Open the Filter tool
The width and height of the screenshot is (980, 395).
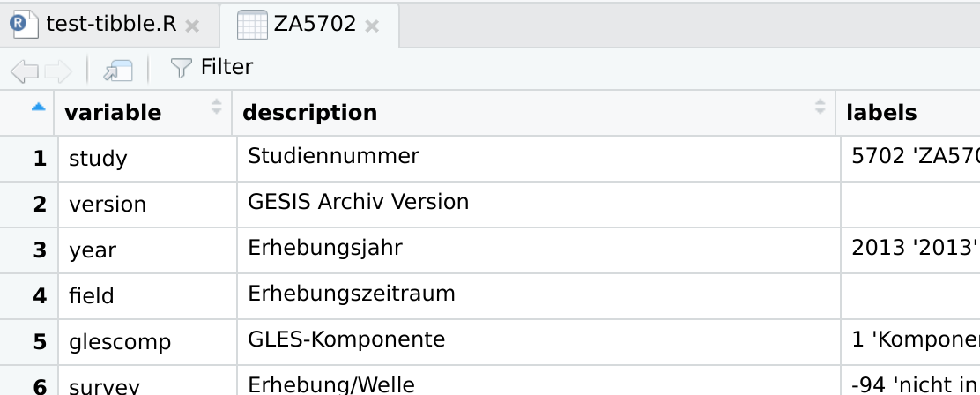212,68
